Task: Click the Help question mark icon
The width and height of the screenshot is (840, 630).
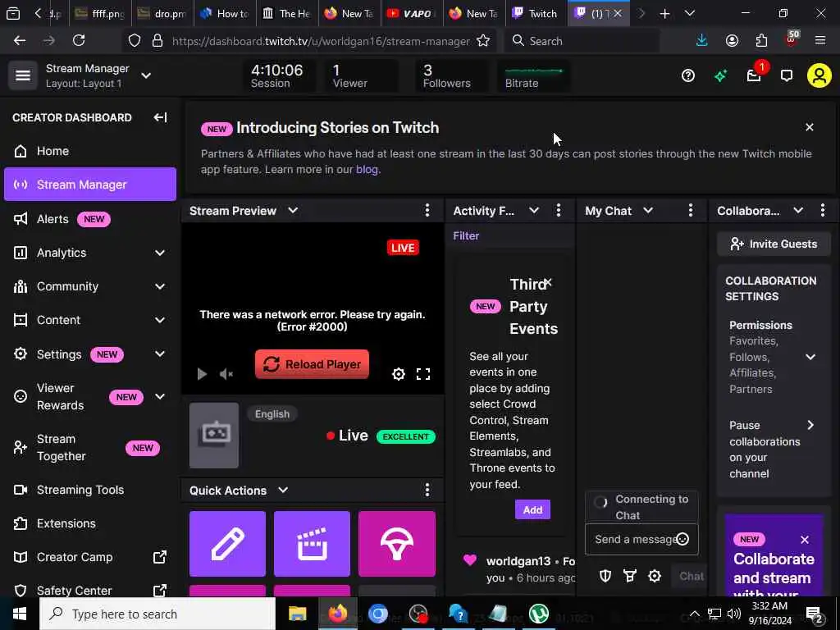Action: [688, 75]
